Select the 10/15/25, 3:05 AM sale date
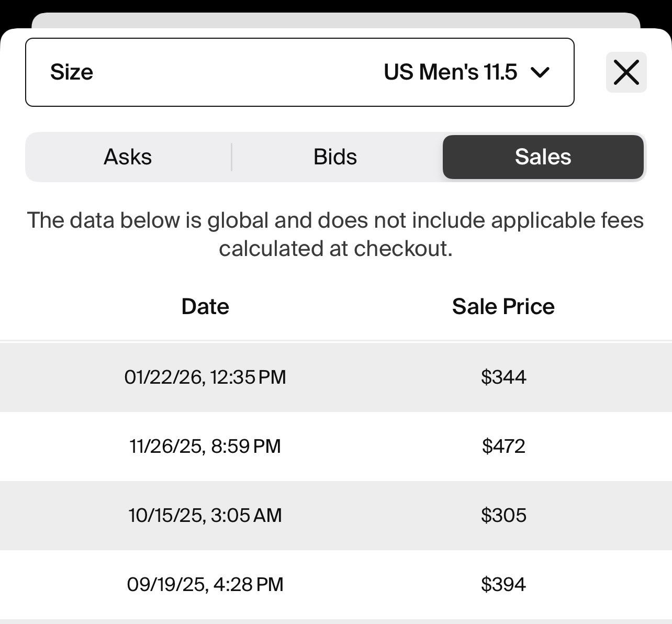Screen dimensions: 672x624 (x=205, y=515)
